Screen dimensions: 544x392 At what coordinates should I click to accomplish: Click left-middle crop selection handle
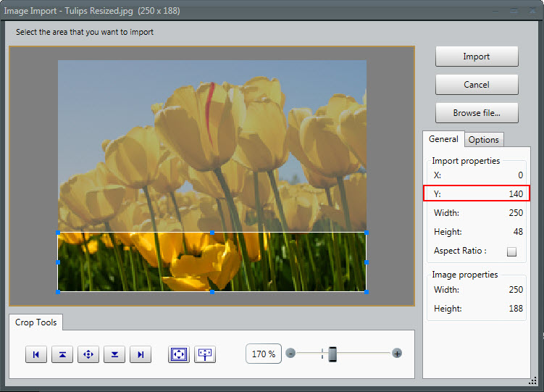(58, 262)
